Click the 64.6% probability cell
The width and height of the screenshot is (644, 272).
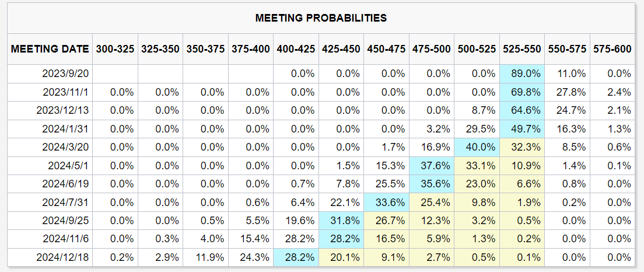[522, 110]
